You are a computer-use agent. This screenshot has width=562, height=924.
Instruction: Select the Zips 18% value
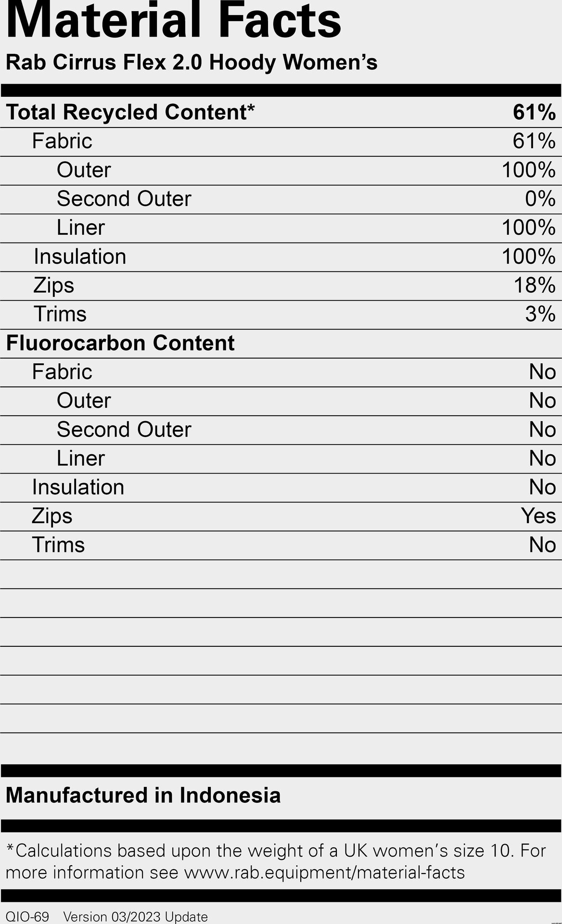coord(535,285)
